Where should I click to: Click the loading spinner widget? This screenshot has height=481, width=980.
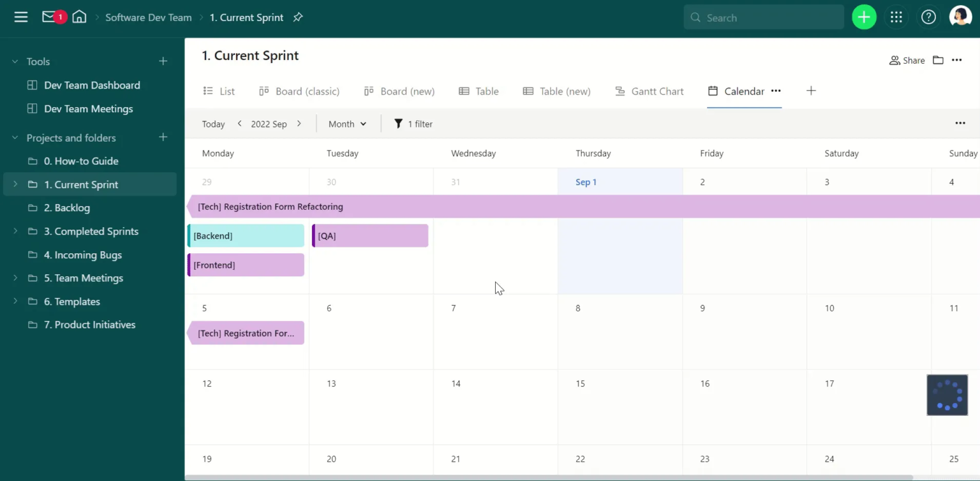[947, 395]
